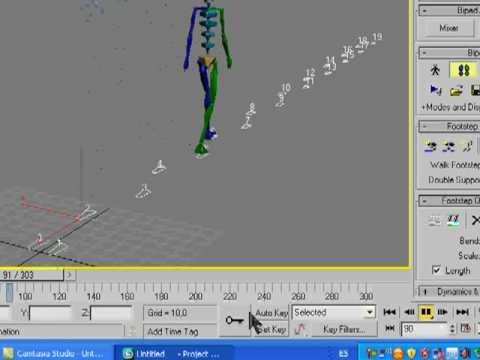Collapse the Biped rollout above the mode icons

coord(449,53)
